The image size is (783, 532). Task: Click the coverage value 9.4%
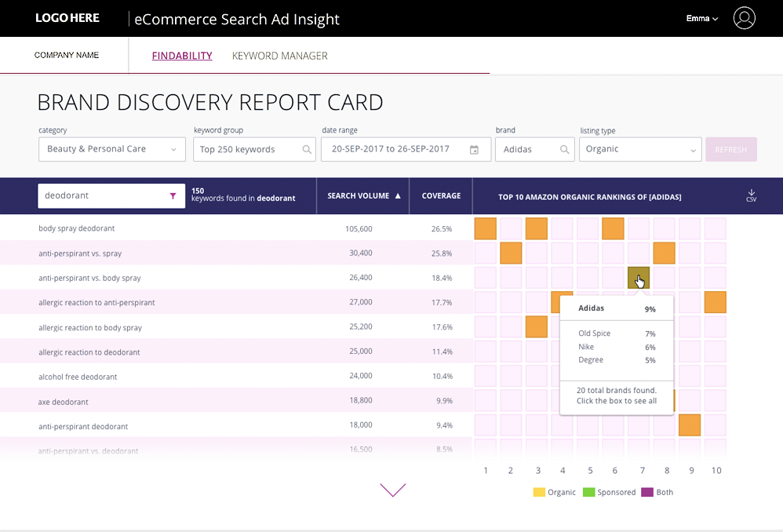coord(444,425)
